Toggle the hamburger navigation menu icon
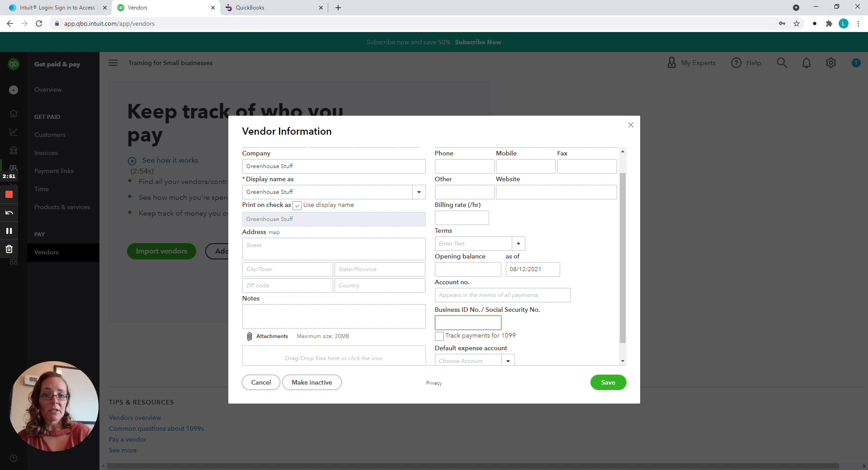Image resolution: width=868 pixels, height=470 pixels. 113,63
